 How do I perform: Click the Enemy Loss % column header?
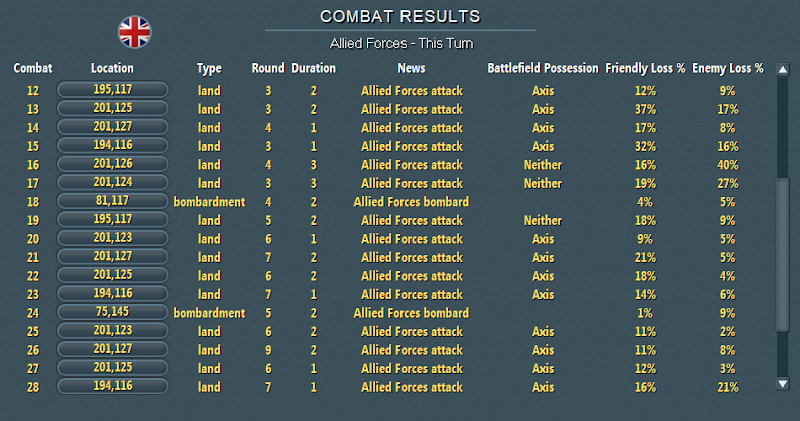tap(728, 68)
